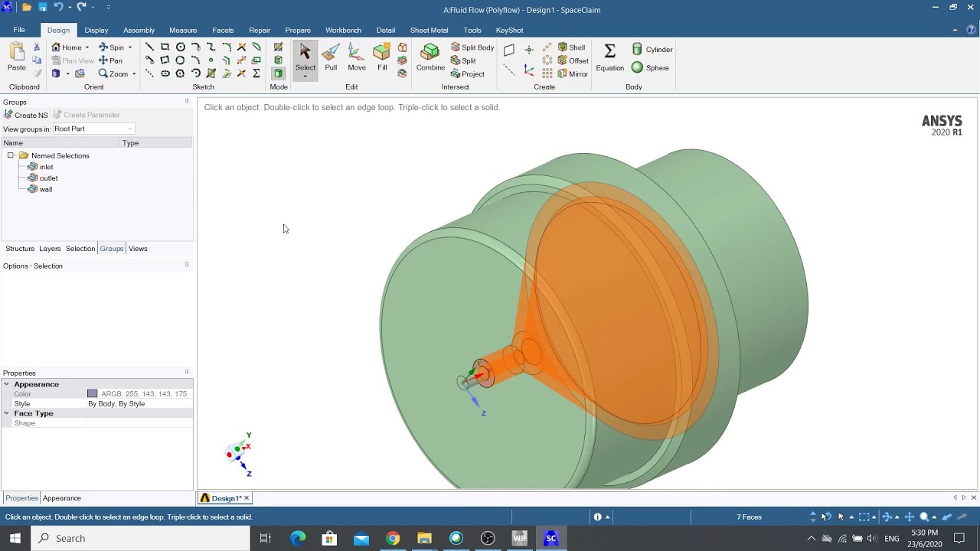Open the Home view dropdown arrow
Viewport: 980px width, 551px height.
tap(87, 47)
